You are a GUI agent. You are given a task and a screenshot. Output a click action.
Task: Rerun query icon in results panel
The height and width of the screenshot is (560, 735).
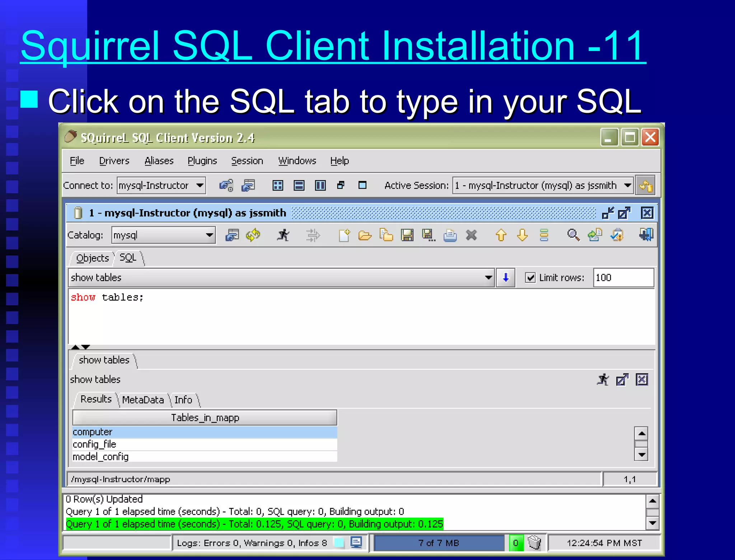603,379
